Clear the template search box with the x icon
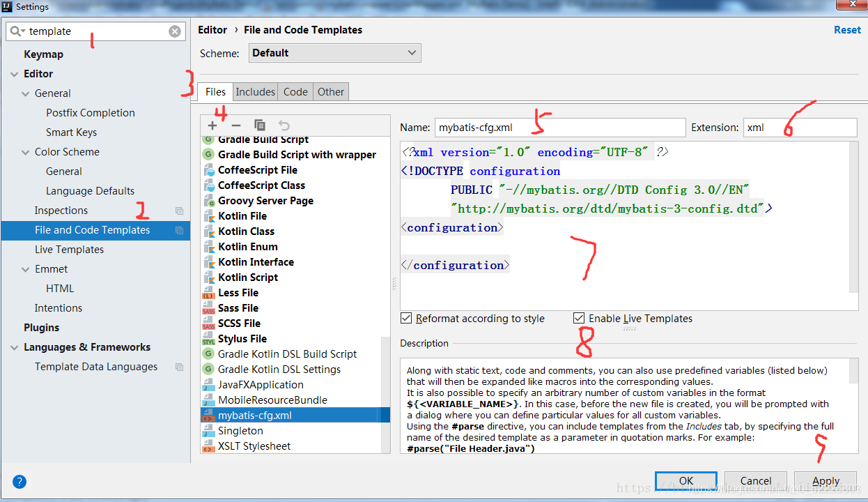 [175, 31]
